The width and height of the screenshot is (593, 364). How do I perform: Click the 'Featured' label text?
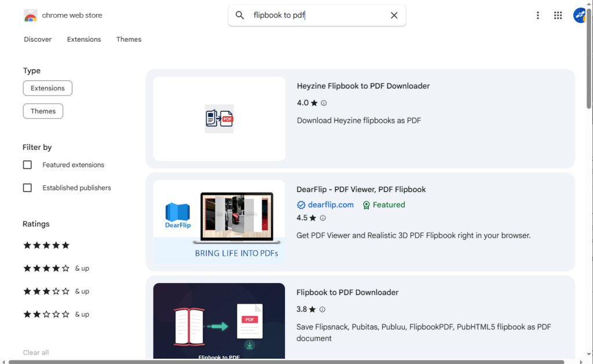click(x=389, y=205)
